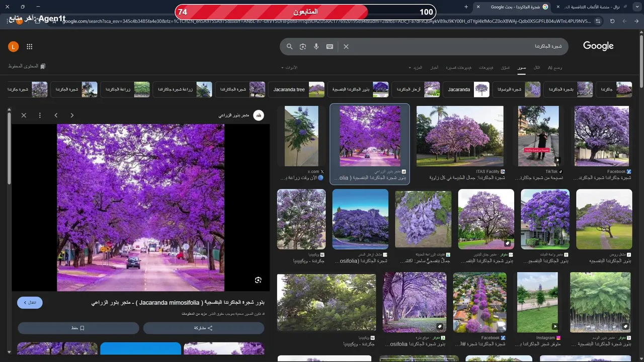Open the on-screen keyboard input tool icon
The image size is (644, 362).
click(330, 46)
